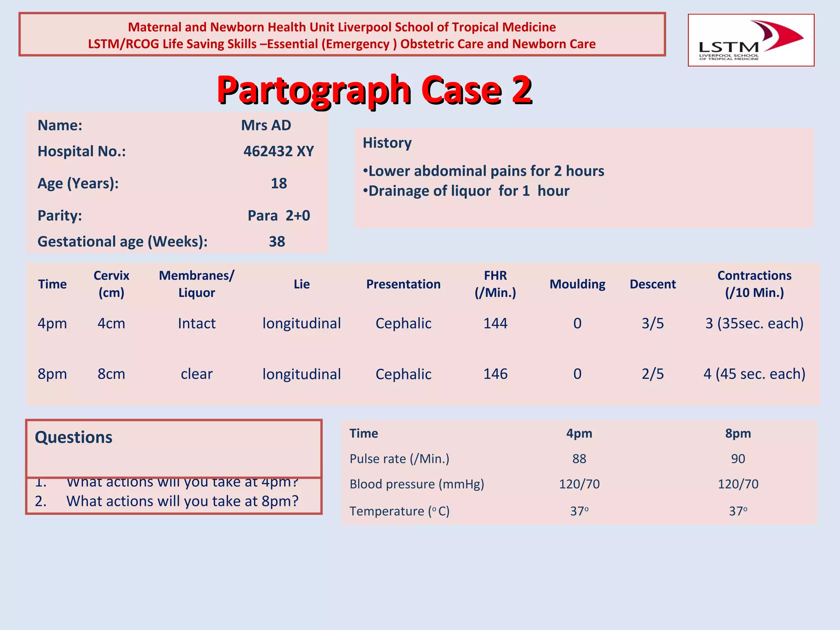Select the 8pm FHR value 146
The image size is (840, 630).
point(495,374)
